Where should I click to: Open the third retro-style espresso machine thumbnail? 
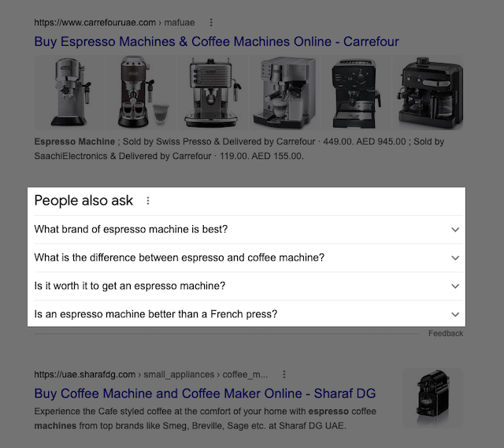point(213,93)
